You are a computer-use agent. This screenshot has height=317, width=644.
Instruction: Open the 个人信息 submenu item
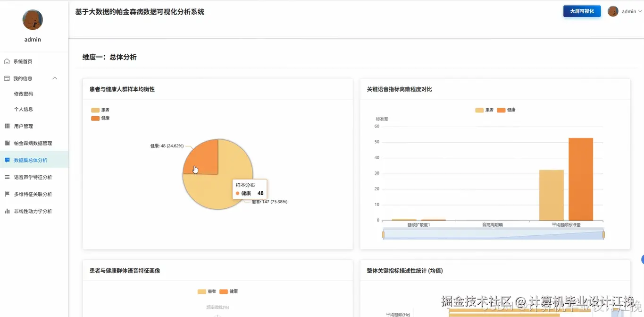(34, 109)
